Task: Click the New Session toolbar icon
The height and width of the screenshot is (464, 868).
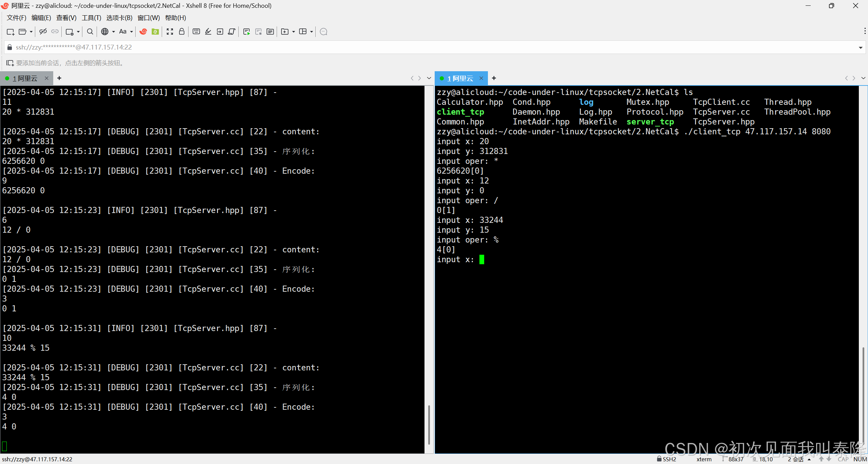Action: click(x=10, y=32)
